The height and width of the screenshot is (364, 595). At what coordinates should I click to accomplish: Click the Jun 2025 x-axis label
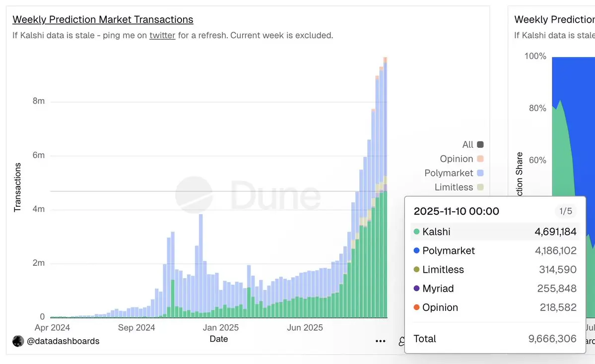pyautogui.click(x=305, y=328)
